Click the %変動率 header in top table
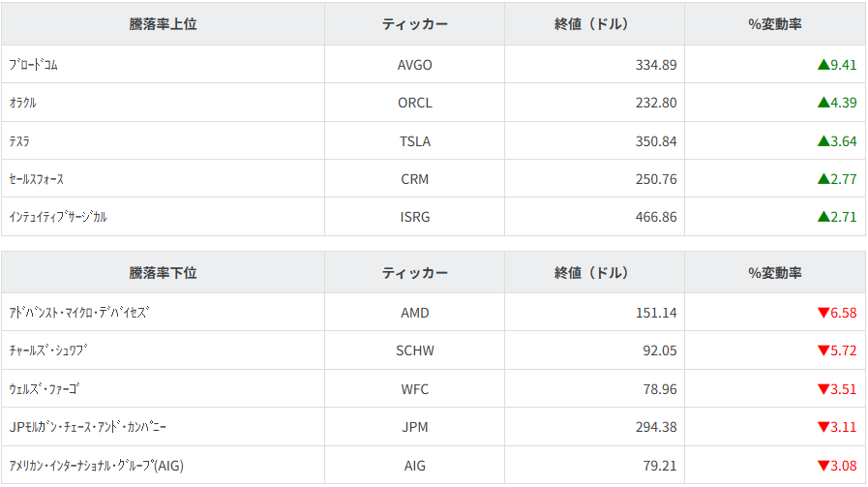This screenshot has width=868, height=487. 774,24
